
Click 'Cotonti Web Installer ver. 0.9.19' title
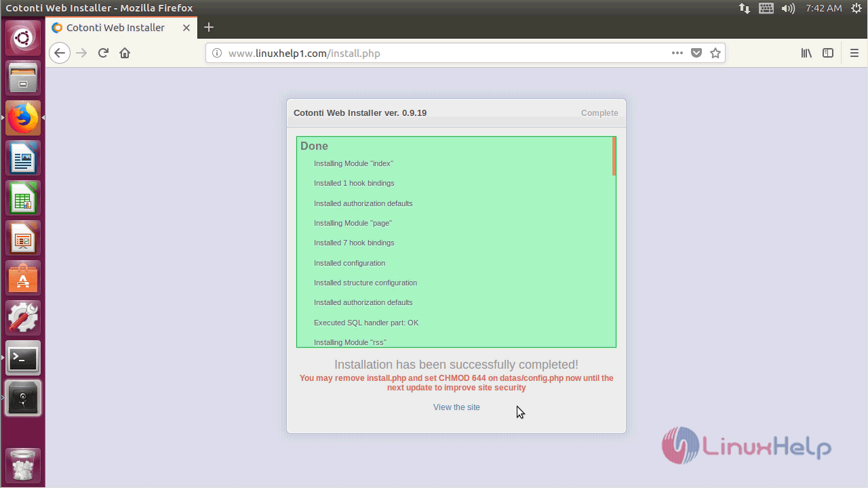tap(360, 113)
